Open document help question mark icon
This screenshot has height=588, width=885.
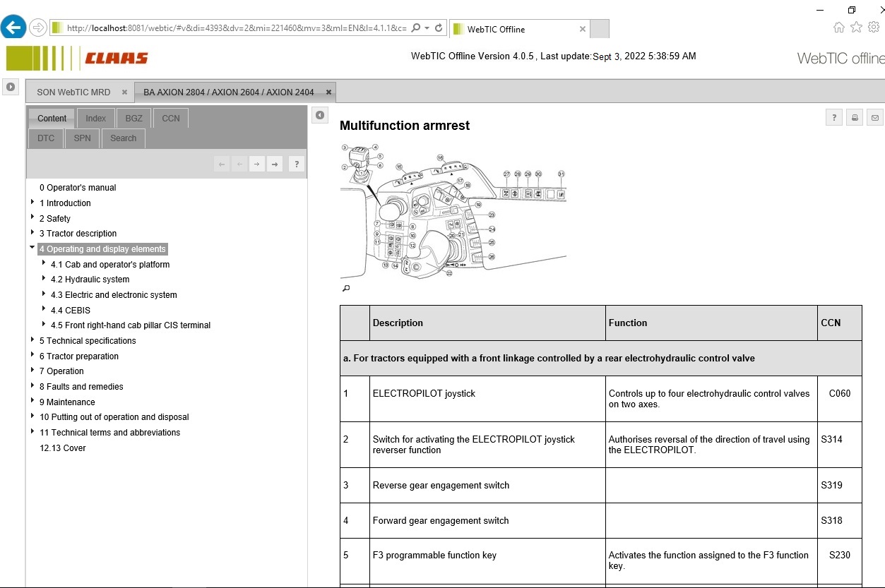tap(834, 118)
